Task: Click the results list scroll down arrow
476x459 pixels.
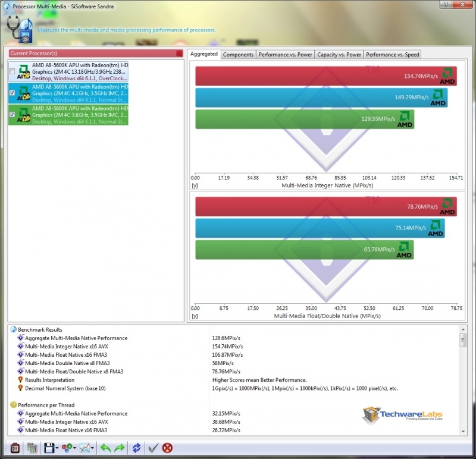Action: click(463, 432)
